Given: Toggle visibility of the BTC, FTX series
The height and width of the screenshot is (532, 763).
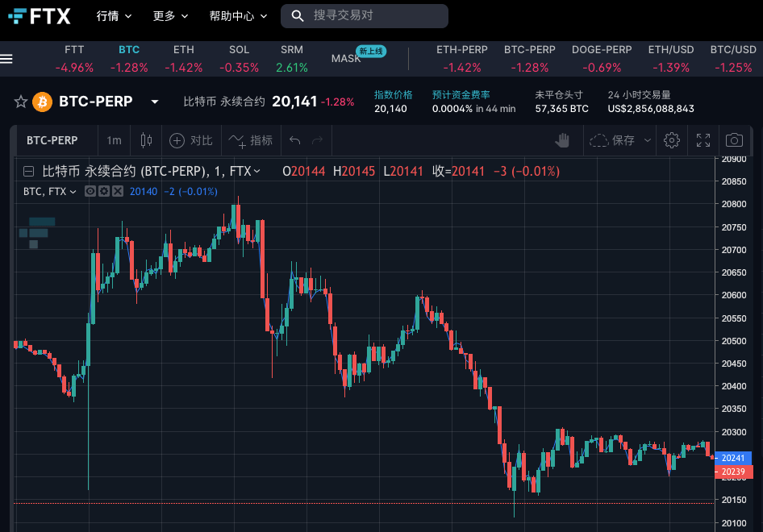Looking at the screenshot, I should click(90, 191).
